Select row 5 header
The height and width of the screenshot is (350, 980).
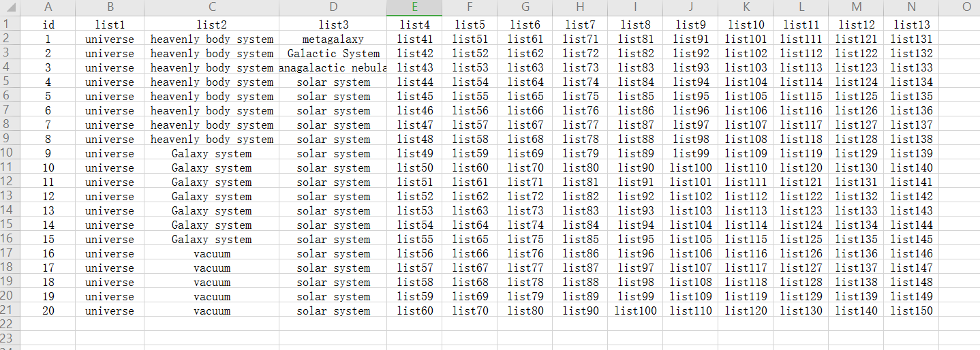click(x=10, y=82)
